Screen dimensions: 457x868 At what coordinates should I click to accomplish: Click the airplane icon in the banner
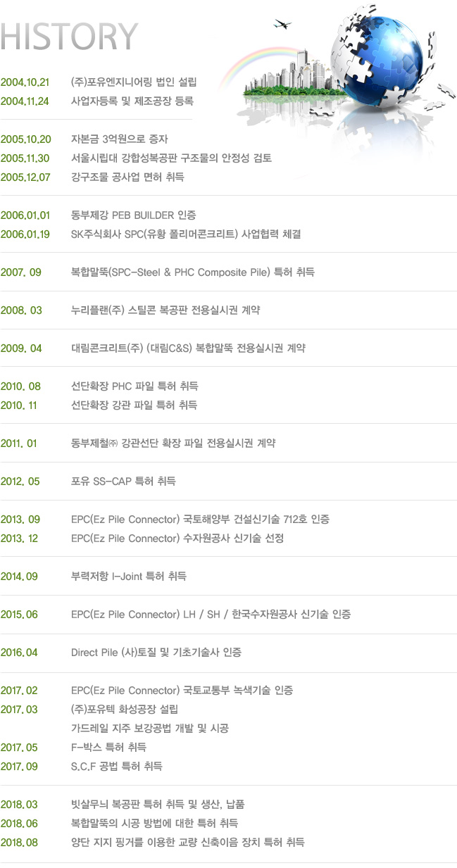(x=282, y=24)
